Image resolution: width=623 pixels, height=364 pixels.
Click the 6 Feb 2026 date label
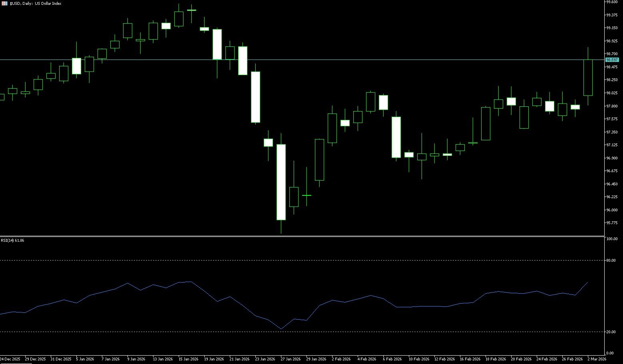392,359
